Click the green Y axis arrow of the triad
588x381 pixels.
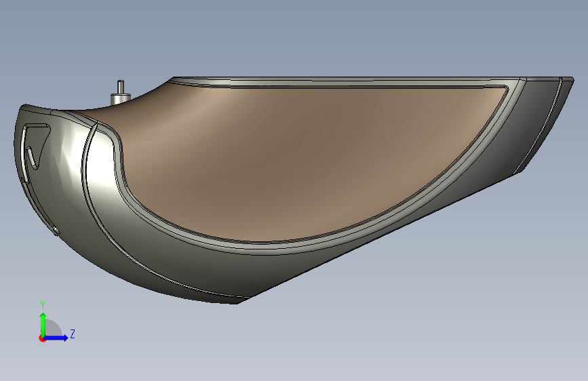43,324
